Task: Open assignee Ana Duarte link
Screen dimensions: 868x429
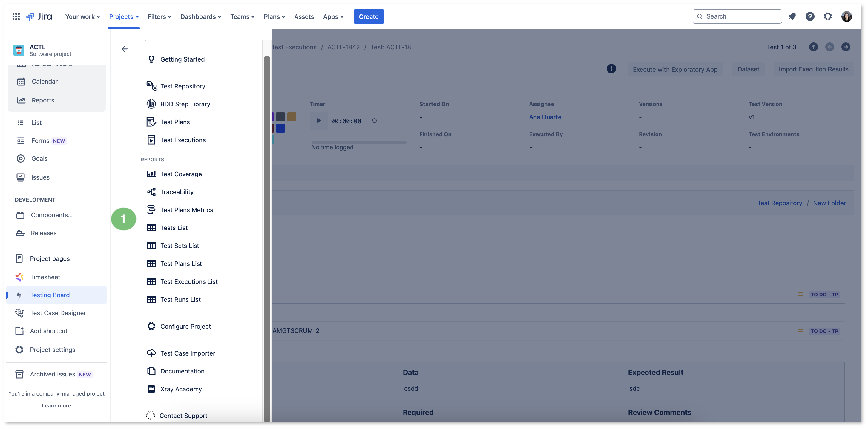Action: 545,117
